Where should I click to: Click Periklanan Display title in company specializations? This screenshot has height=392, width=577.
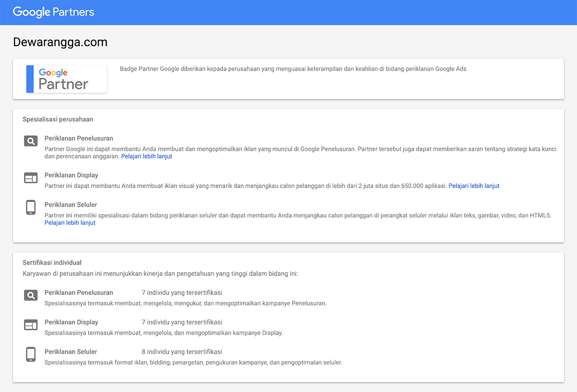tap(72, 175)
